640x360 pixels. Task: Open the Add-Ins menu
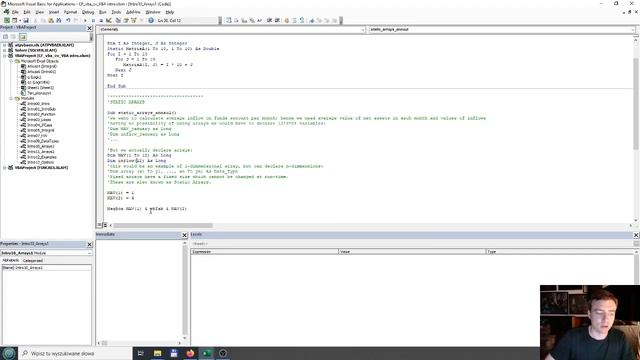pos(133,12)
